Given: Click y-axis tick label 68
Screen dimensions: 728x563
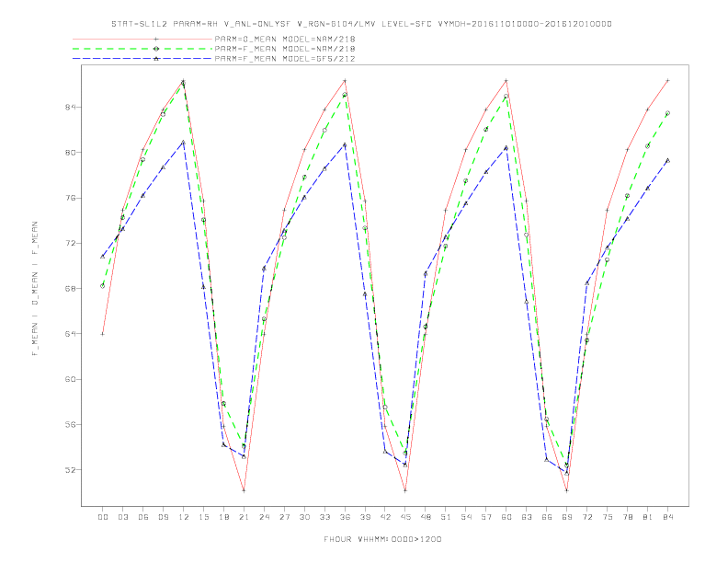Looking at the screenshot, I should (70, 289).
